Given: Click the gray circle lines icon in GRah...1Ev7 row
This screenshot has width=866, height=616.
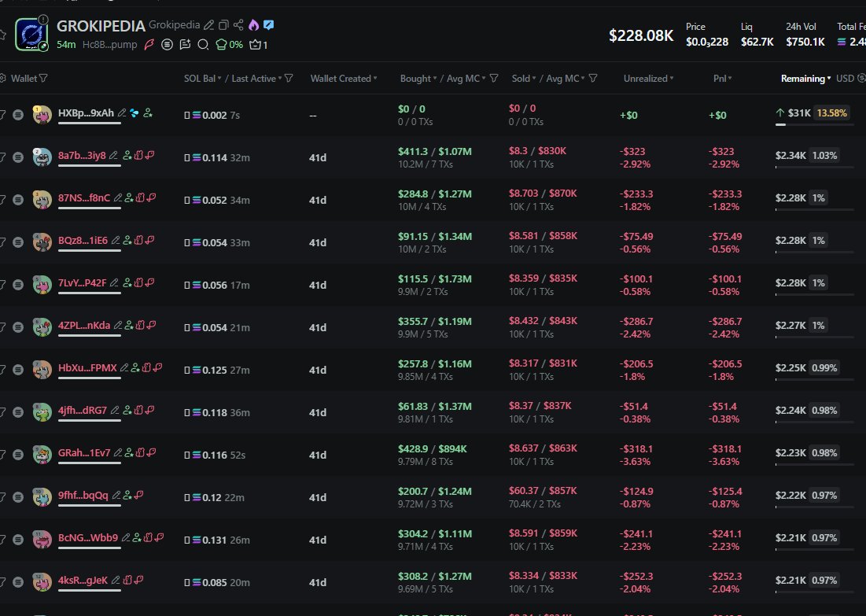Looking at the screenshot, I should [x=18, y=455].
